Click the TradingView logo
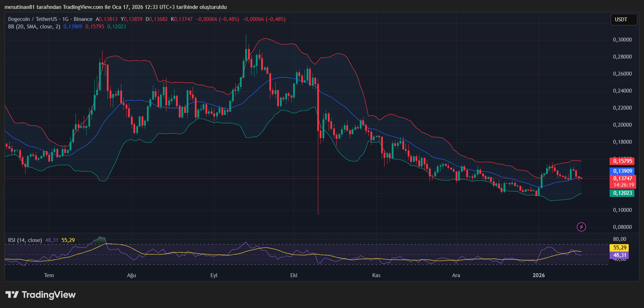The image size is (644, 308). tap(40, 295)
